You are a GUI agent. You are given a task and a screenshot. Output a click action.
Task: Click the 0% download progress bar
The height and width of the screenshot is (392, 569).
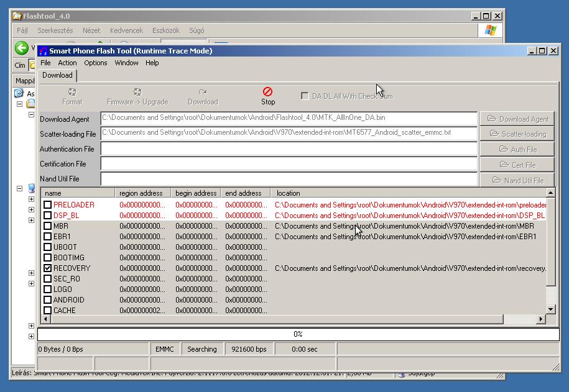(298, 334)
